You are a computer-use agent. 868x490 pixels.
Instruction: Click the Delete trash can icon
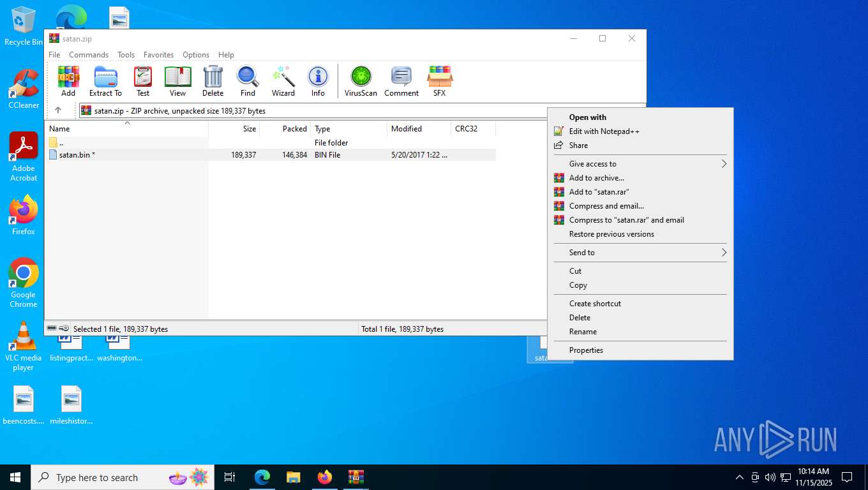tap(213, 81)
